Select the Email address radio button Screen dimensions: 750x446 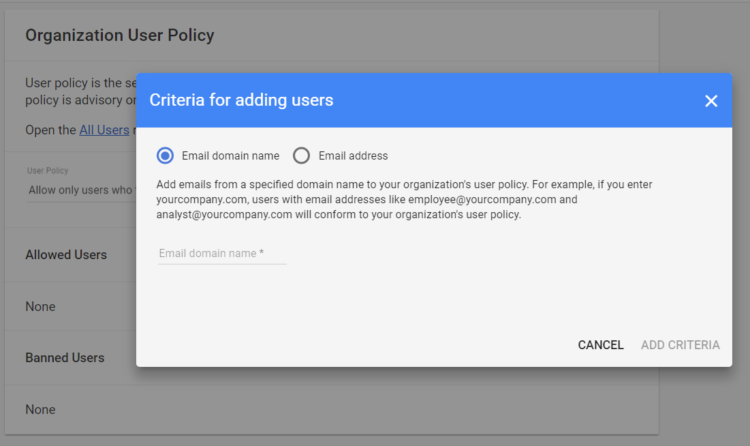[301, 156]
